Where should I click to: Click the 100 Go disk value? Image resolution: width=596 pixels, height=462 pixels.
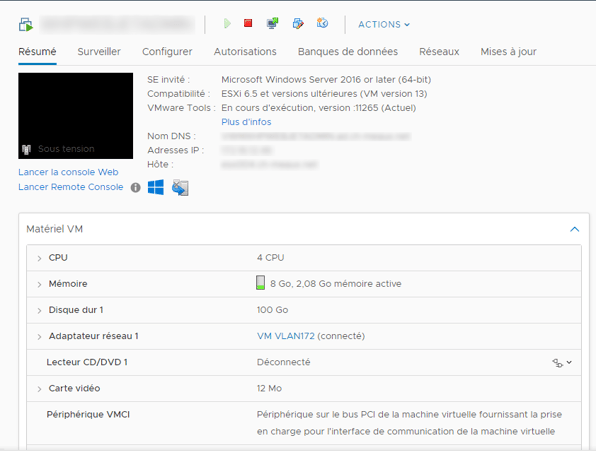point(272,310)
